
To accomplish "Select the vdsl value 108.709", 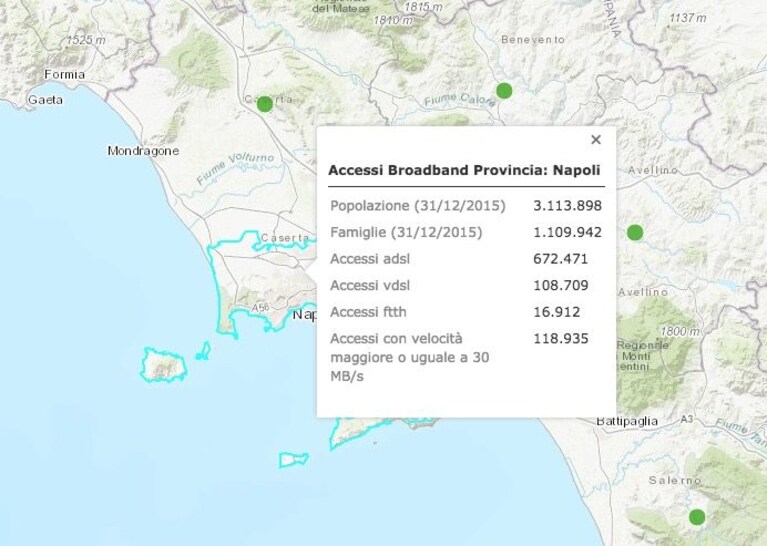I will (x=561, y=285).
